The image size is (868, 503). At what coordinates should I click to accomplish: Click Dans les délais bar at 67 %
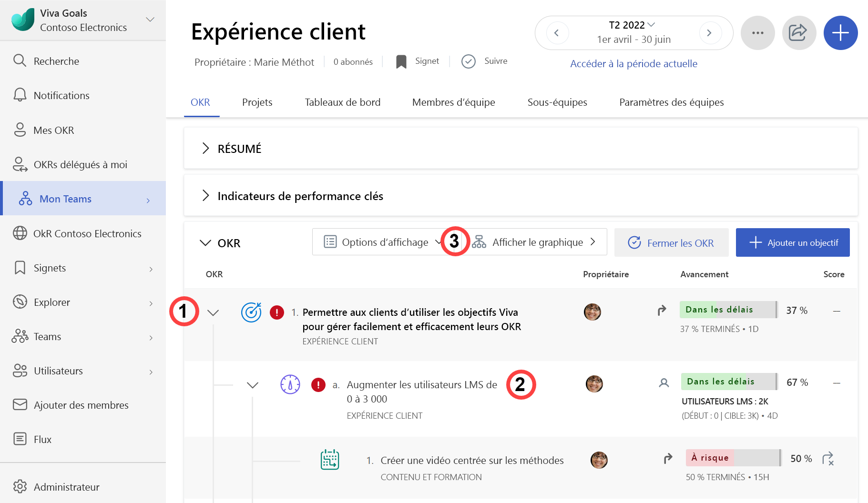pyautogui.click(x=730, y=382)
